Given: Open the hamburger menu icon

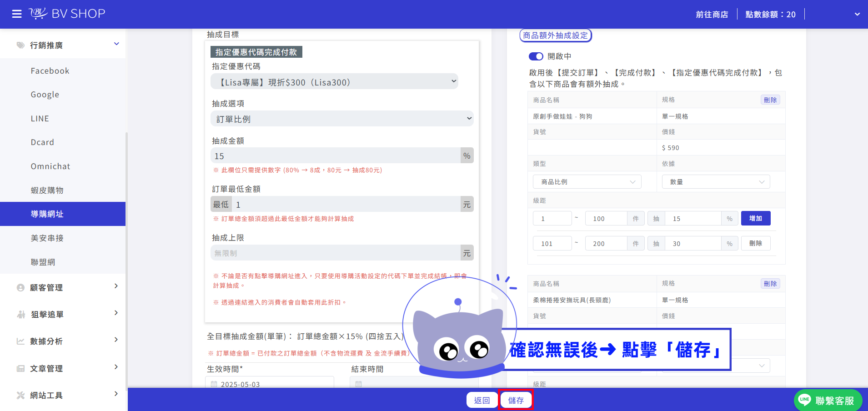Looking at the screenshot, I should tap(17, 14).
